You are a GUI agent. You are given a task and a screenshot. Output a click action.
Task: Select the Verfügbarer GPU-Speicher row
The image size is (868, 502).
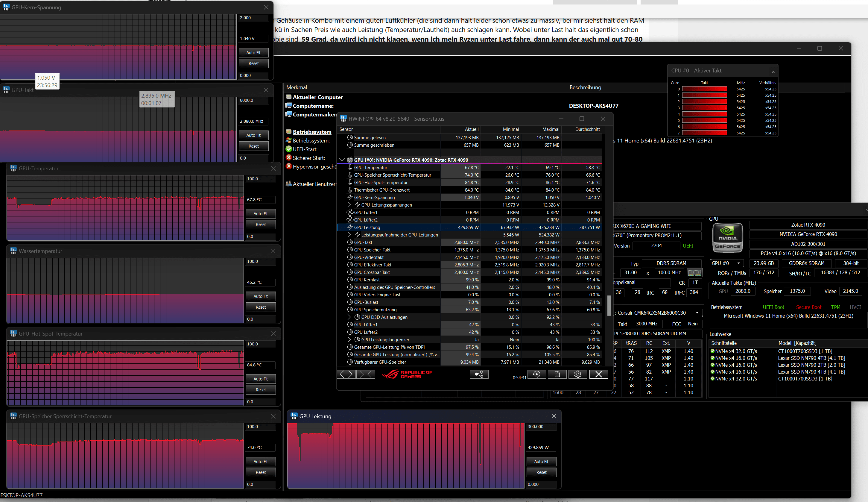point(469,362)
